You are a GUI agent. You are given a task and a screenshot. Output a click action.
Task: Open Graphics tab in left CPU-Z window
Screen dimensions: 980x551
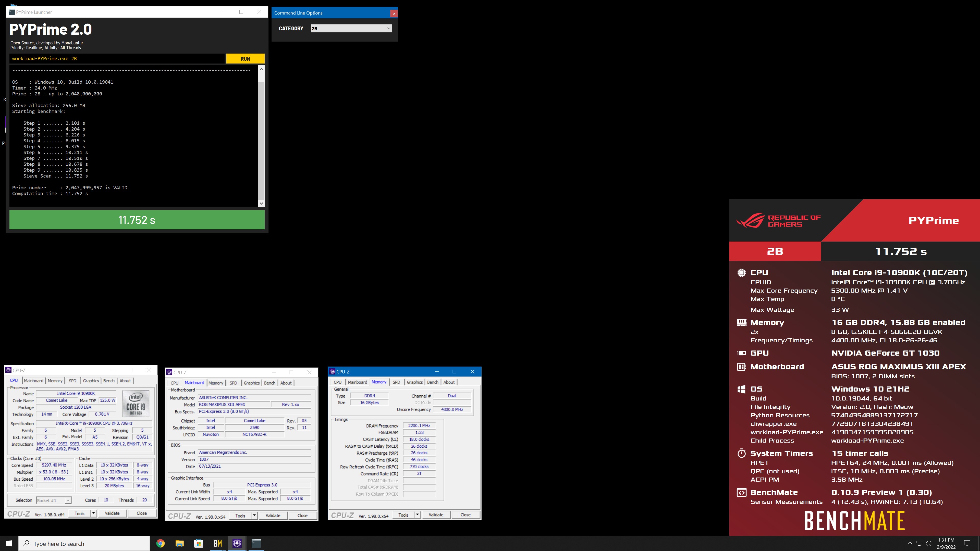[91, 381]
